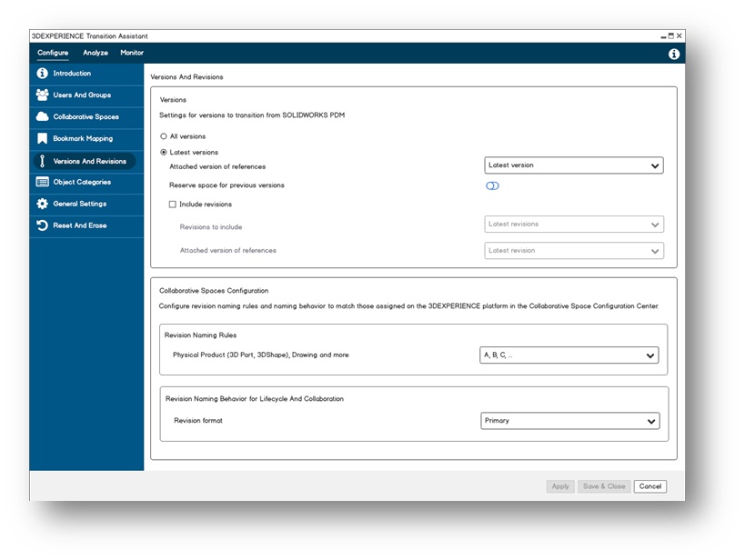Screen dimensions: 745x560
Task: Open the Reset And Erase section
Action: [x=86, y=225]
